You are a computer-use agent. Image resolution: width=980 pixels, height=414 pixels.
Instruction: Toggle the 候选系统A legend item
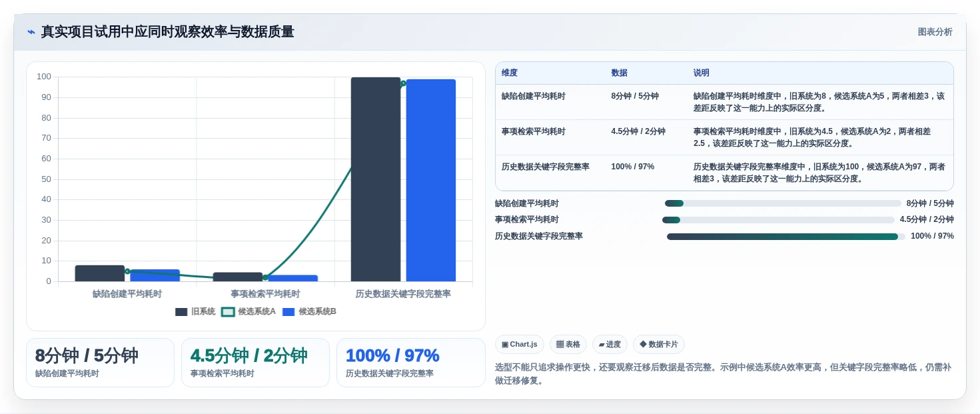[x=248, y=311]
